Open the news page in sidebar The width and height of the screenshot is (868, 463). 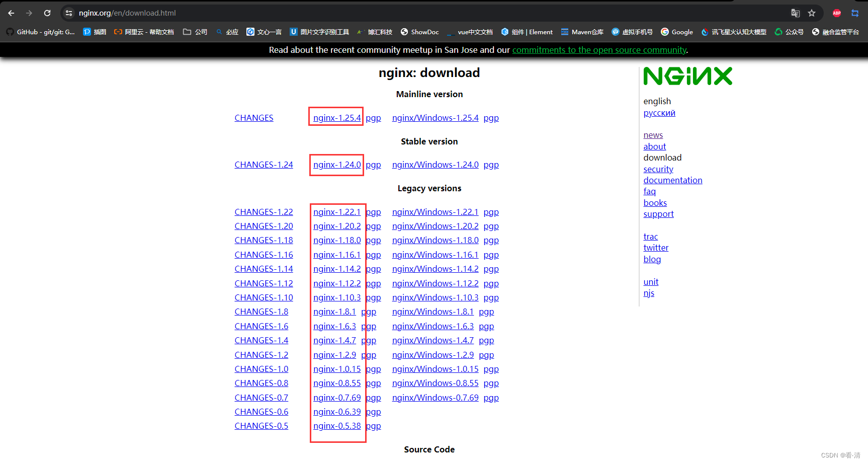pos(653,135)
